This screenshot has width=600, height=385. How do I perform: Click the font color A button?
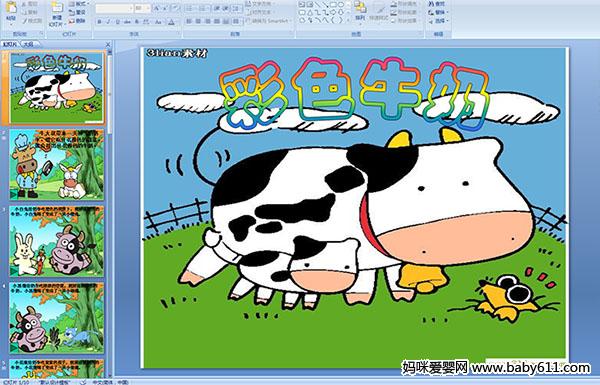(171, 22)
